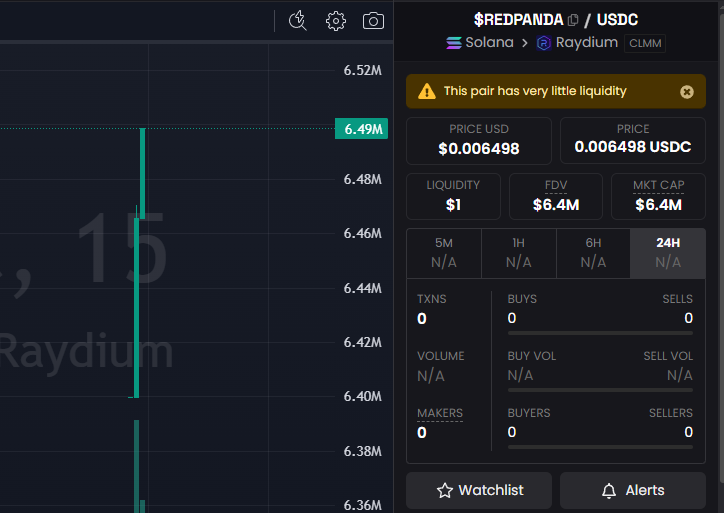The width and height of the screenshot is (724, 513).
Task: Click the MAKERS label
Action: pos(440,413)
